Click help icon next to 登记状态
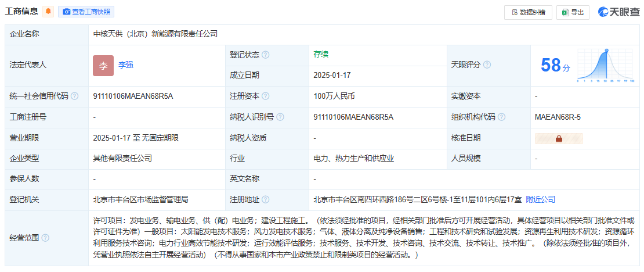This screenshot has height=272, width=644. (x=265, y=55)
